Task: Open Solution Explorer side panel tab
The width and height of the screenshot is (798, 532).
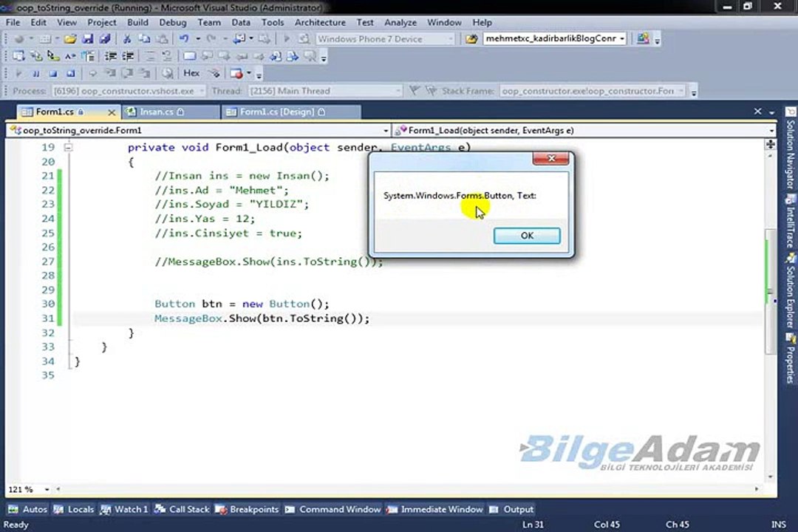Action: [791, 292]
